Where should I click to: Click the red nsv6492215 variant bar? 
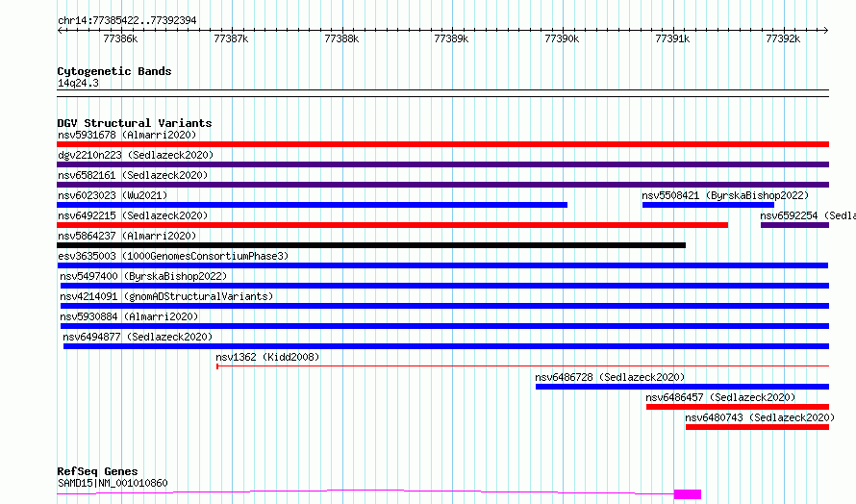coord(392,225)
